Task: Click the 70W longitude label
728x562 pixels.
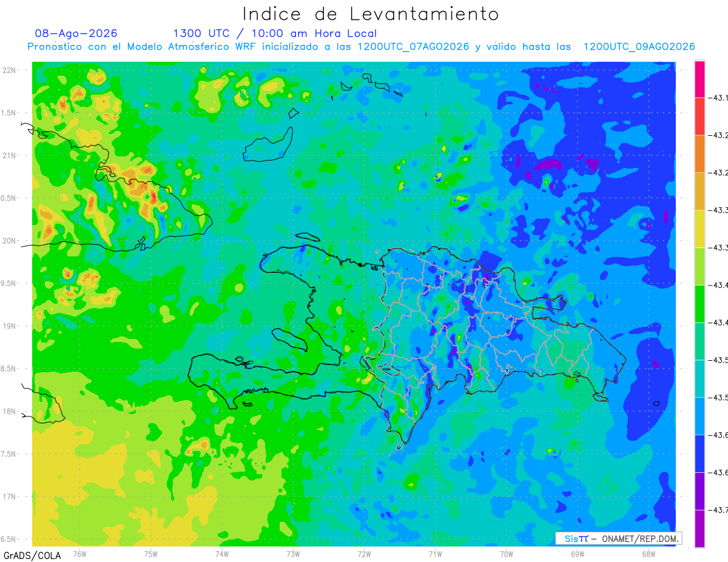Action: [x=507, y=553]
